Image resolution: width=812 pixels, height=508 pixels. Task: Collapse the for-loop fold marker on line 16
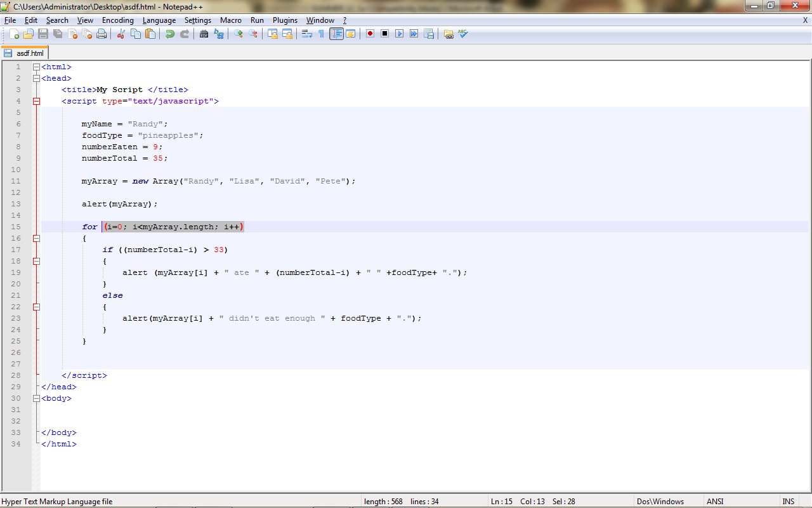[36, 239]
